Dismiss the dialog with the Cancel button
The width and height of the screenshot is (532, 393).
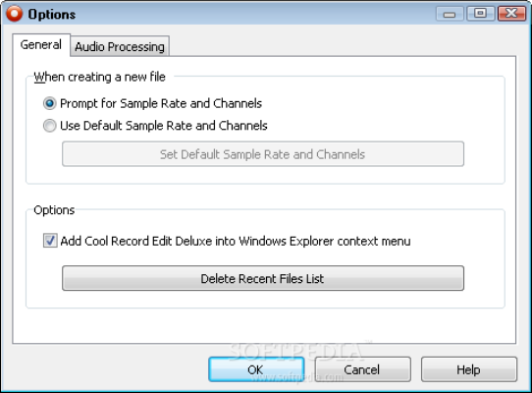tap(363, 369)
